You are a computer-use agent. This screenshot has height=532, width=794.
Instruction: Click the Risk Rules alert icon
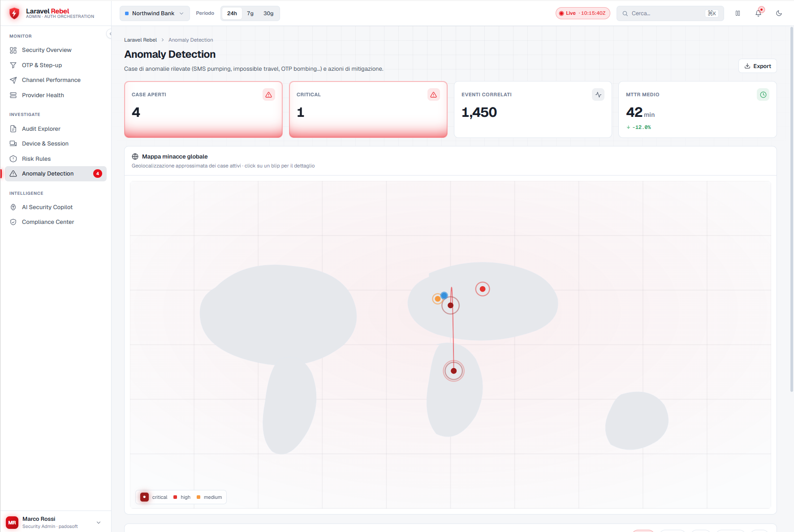13,159
